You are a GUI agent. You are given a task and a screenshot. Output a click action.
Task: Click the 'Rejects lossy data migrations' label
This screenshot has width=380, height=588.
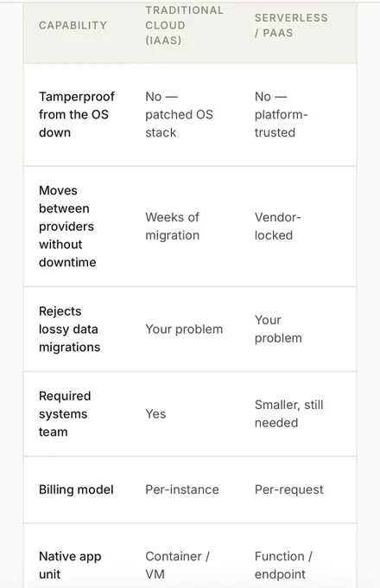[70, 329]
